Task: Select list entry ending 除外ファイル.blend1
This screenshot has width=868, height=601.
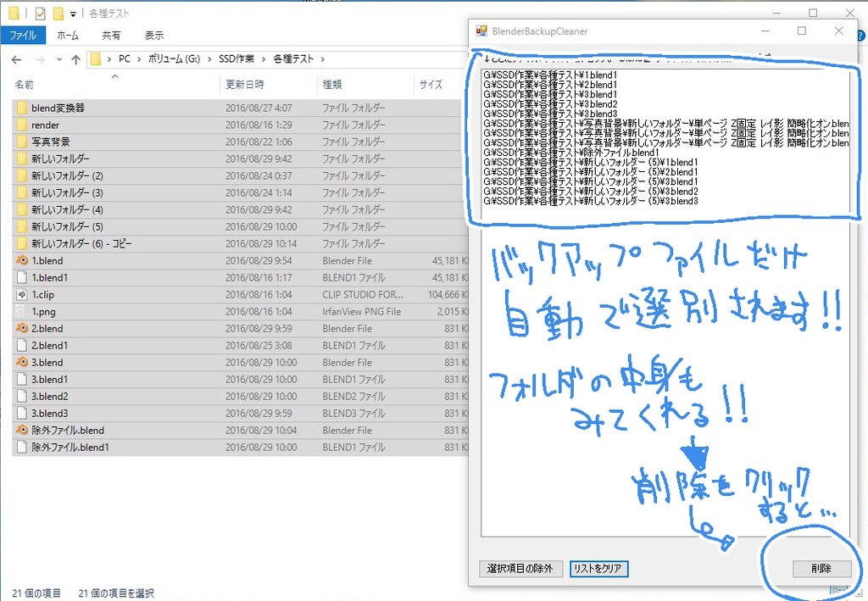Action: pos(571,153)
